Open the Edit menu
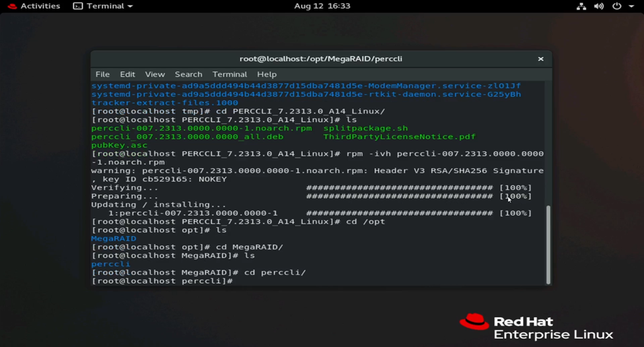 (x=127, y=75)
